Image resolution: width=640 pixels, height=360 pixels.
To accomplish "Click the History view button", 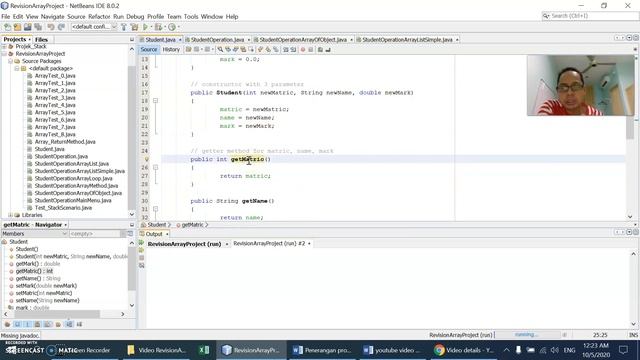I will (171, 49).
